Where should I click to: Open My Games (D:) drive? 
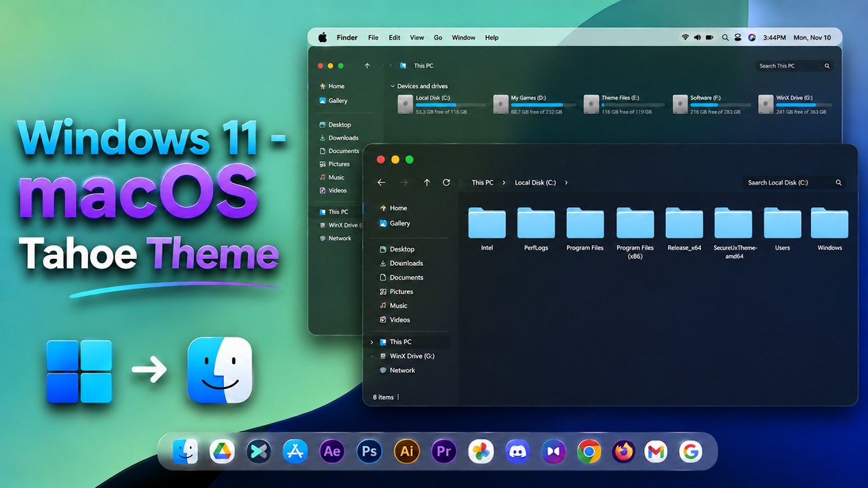(534, 104)
